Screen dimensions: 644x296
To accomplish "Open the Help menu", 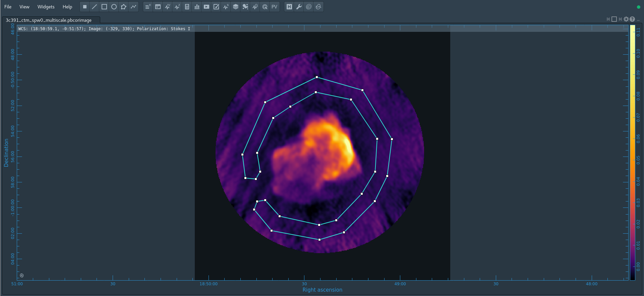I will (67, 7).
